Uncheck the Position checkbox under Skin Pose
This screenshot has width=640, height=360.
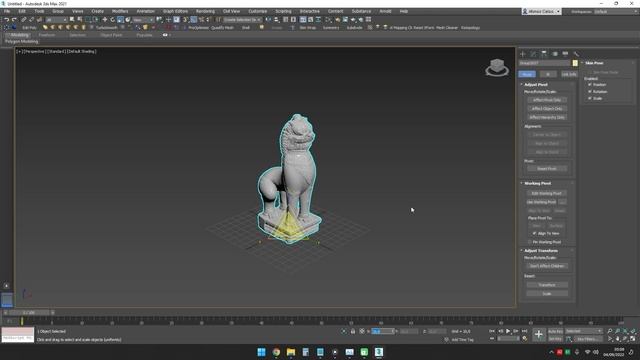[590, 84]
